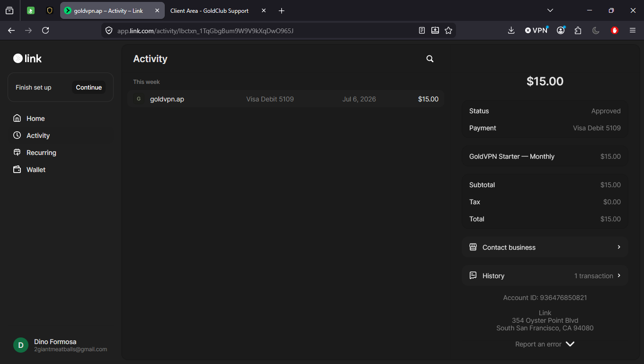The height and width of the screenshot is (364, 644).
Task: Click the Subtotal label
Action: pos(482,185)
